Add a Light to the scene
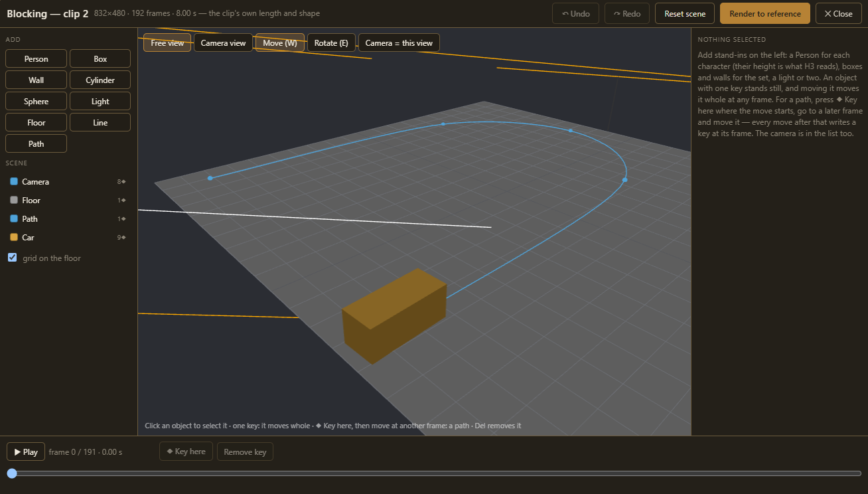Image resolution: width=868 pixels, height=494 pixels. coord(100,101)
